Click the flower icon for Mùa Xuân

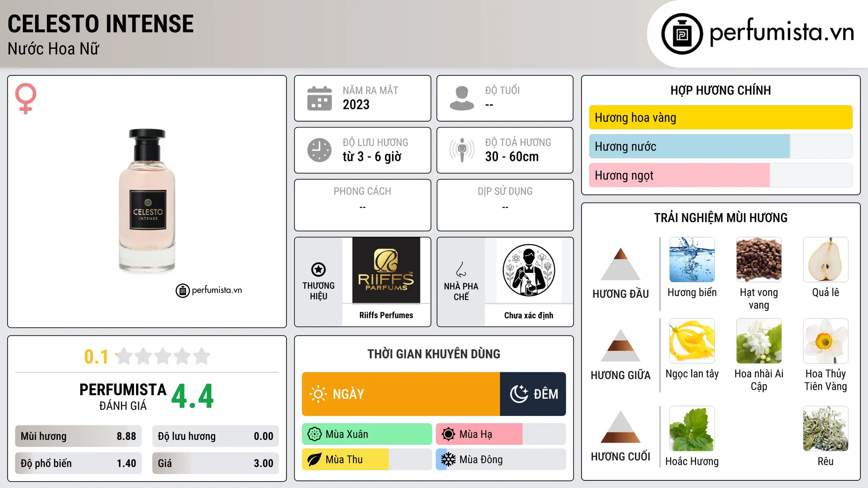pos(314,434)
